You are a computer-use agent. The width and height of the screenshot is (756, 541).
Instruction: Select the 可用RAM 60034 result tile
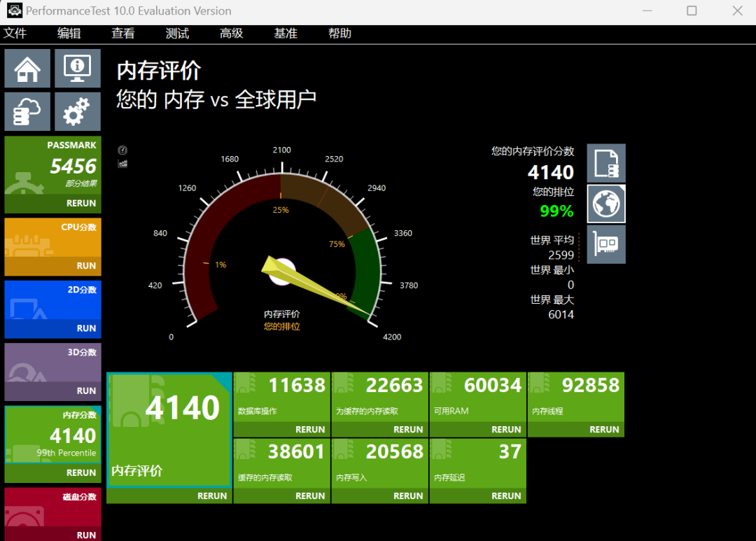478,398
